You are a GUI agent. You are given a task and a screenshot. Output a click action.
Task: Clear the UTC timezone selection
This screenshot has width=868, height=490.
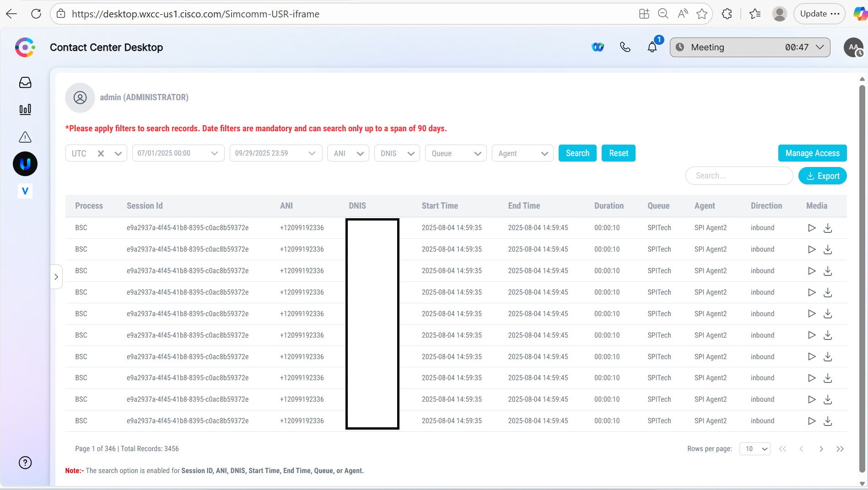pyautogui.click(x=101, y=153)
